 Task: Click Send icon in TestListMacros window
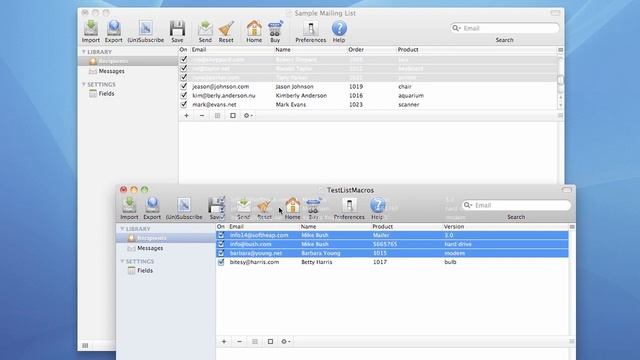tap(243, 205)
